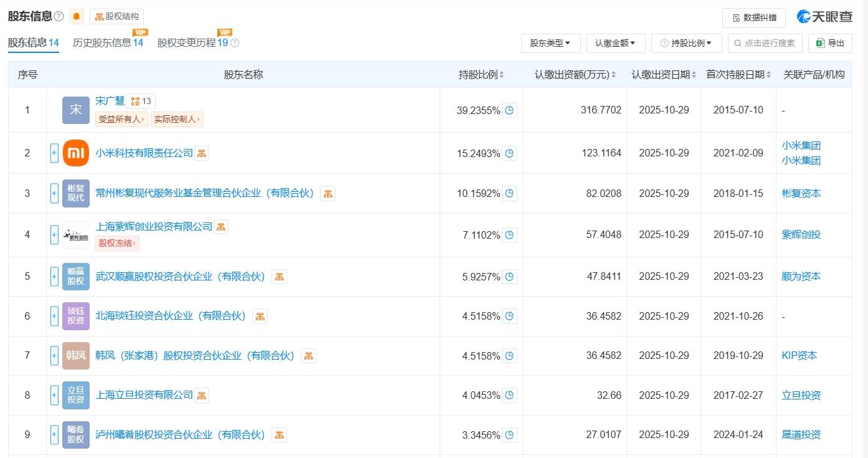Click pie chart icon next to 3.3456%
Viewport: 868px width, 458px height.
coord(510,435)
